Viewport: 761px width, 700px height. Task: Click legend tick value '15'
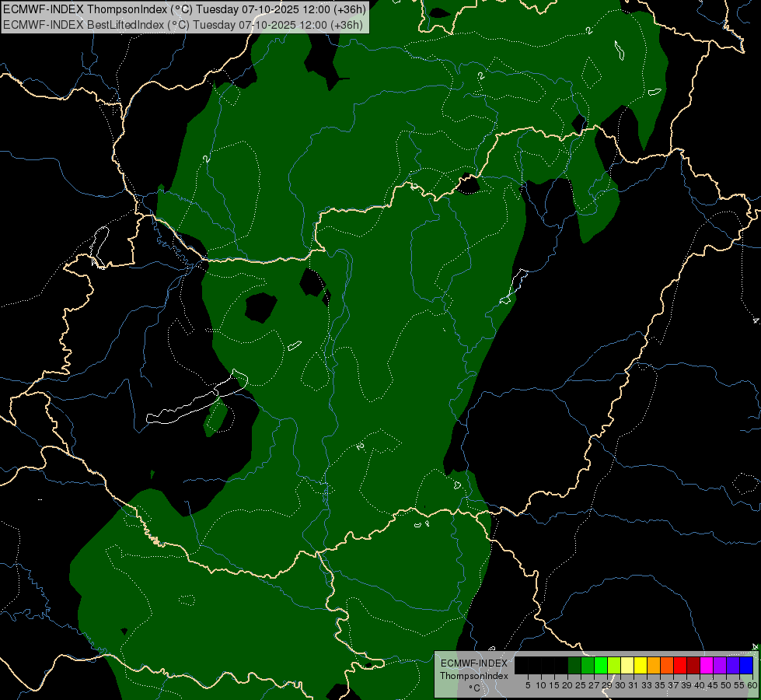click(554, 685)
